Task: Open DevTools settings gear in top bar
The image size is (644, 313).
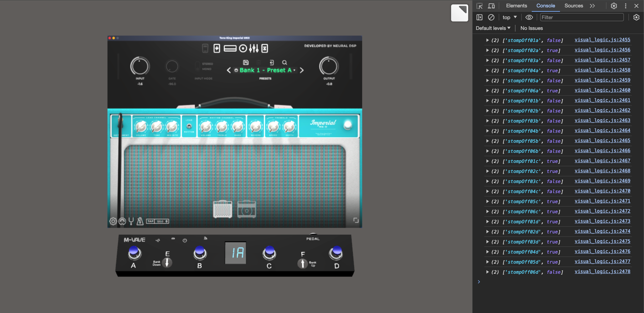Action: pos(614,6)
